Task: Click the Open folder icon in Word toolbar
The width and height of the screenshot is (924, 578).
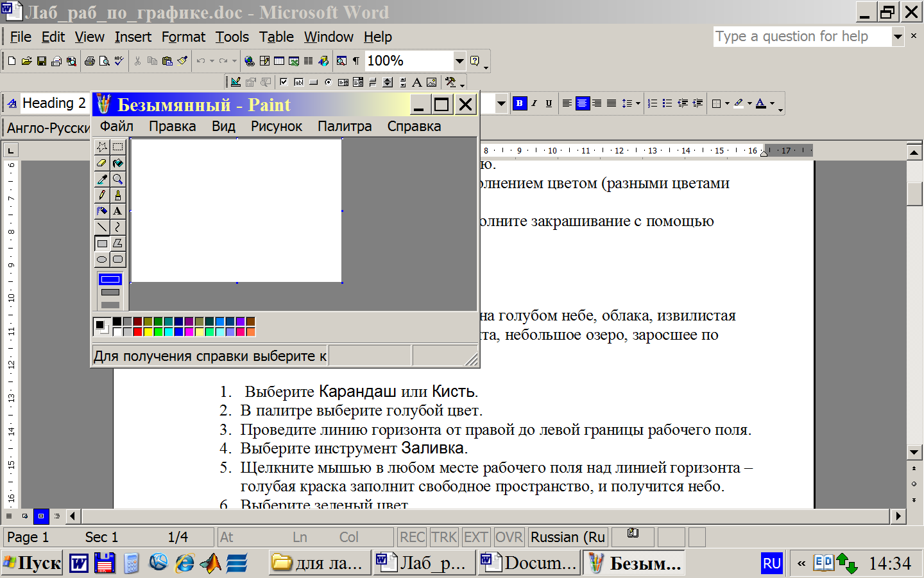Action: (26, 61)
